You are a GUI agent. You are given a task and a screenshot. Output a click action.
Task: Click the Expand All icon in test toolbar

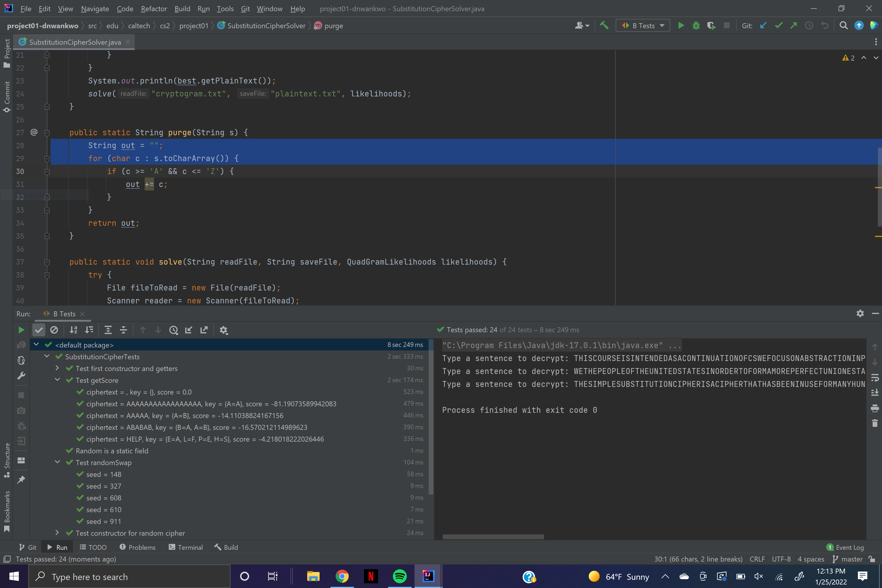tap(108, 330)
